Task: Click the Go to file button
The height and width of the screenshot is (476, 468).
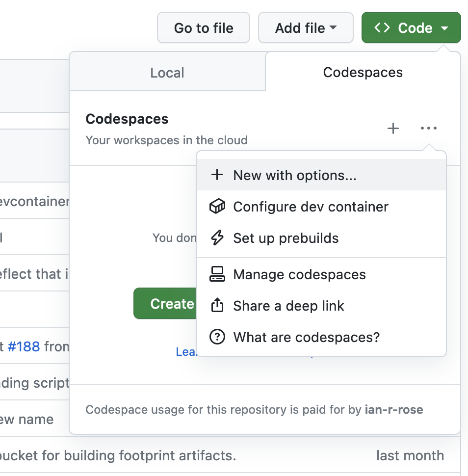Action: tap(204, 27)
